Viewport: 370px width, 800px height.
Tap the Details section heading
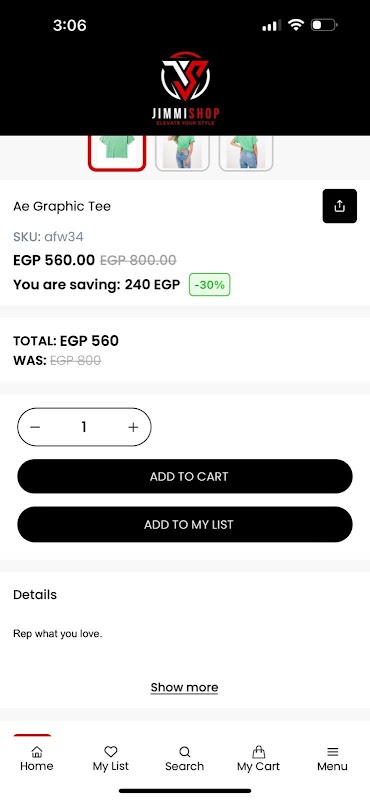pos(35,595)
